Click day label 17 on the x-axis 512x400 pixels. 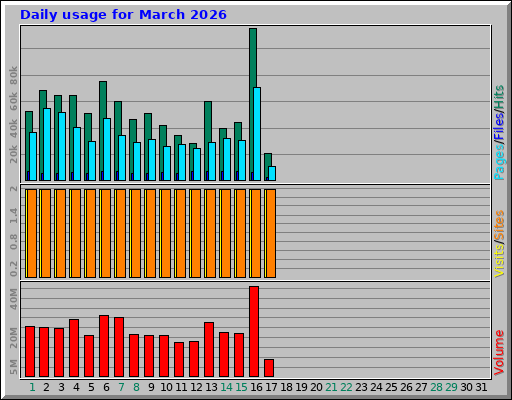[271, 387]
